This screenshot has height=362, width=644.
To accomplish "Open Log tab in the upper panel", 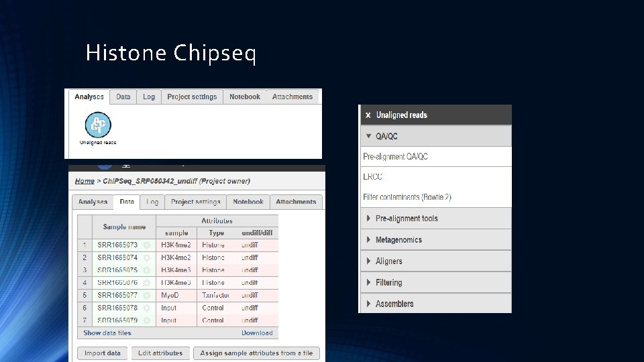I will [x=149, y=97].
